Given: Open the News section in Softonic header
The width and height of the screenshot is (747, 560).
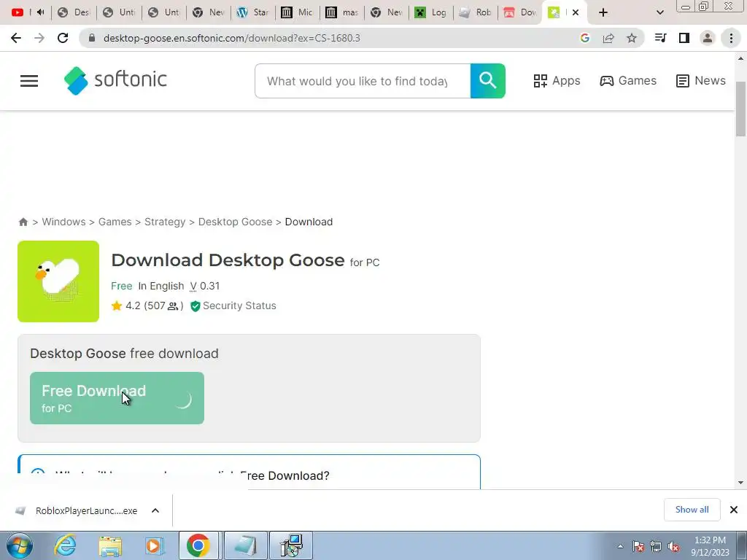Looking at the screenshot, I should (x=701, y=80).
